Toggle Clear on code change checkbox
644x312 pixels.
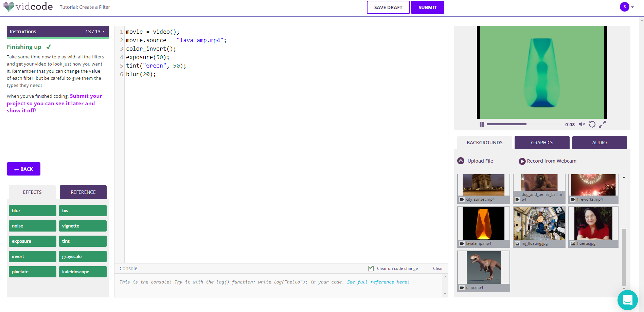point(371,269)
